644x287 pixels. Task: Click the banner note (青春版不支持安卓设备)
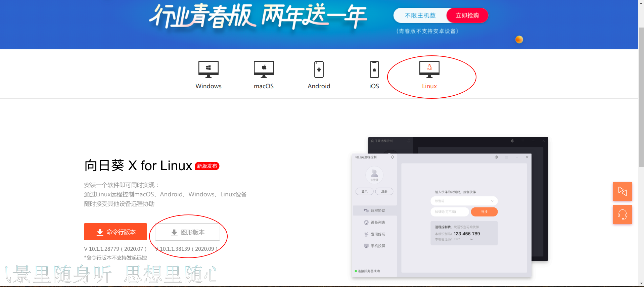[427, 31]
